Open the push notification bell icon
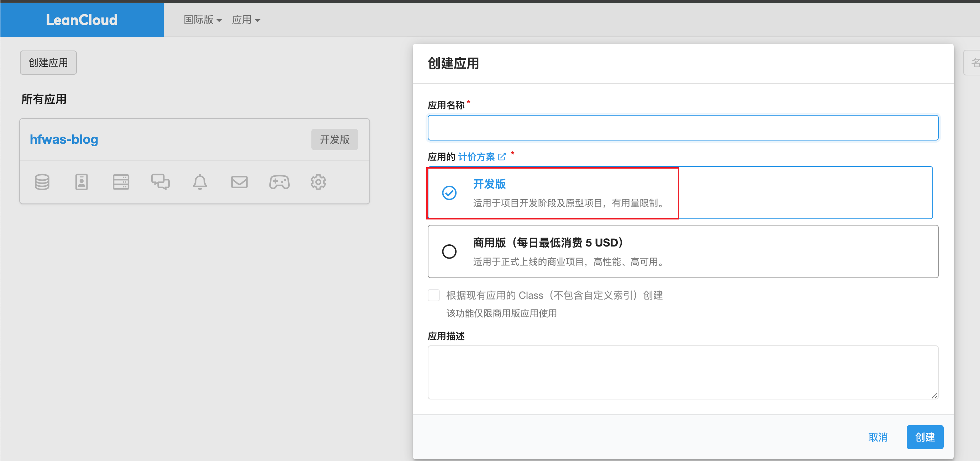This screenshot has height=461, width=980. click(x=200, y=182)
